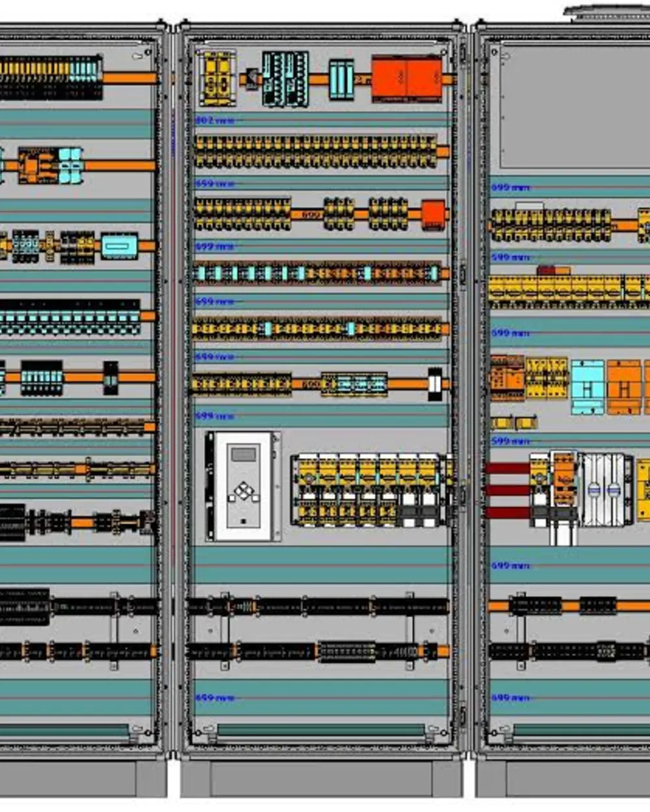Screen dimensions: 650x812
Task: Click the white circuit breaker in right cabinet
Action: coord(606,489)
